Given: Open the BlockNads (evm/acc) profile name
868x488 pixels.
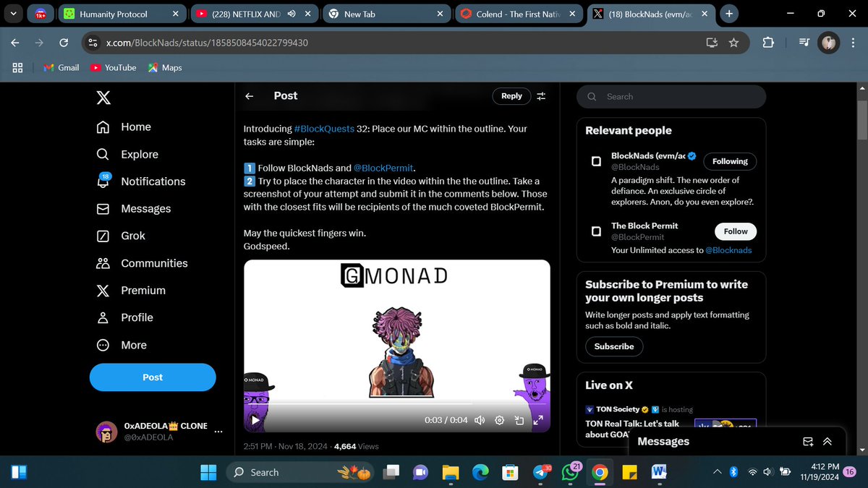Looking at the screenshot, I should 647,155.
